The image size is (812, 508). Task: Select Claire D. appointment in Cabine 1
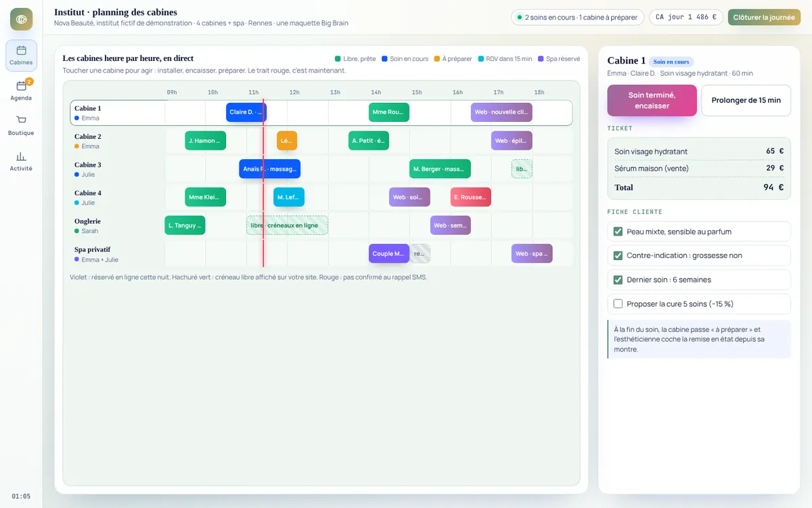coord(246,112)
